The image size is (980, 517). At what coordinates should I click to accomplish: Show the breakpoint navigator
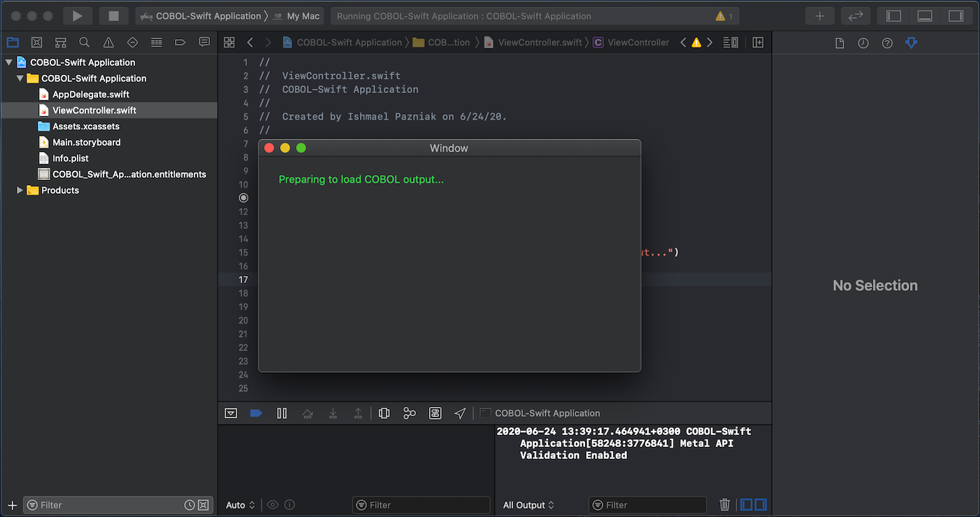[x=180, y=42]
